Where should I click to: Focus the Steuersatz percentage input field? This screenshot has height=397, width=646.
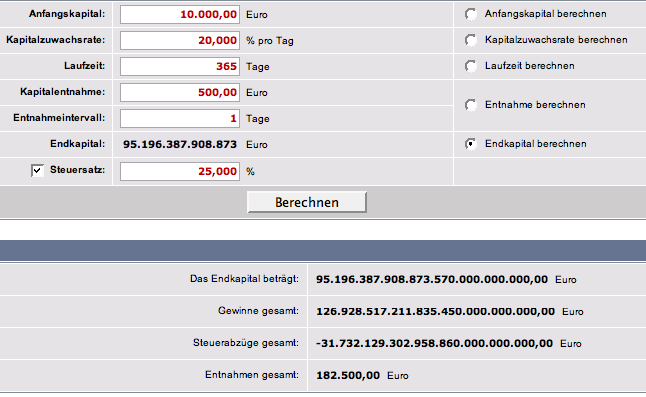pos(180,171)
